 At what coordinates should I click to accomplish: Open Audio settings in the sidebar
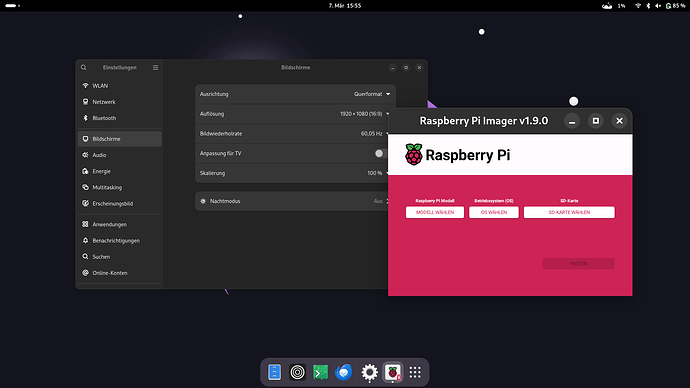click(x=120, y=155)
